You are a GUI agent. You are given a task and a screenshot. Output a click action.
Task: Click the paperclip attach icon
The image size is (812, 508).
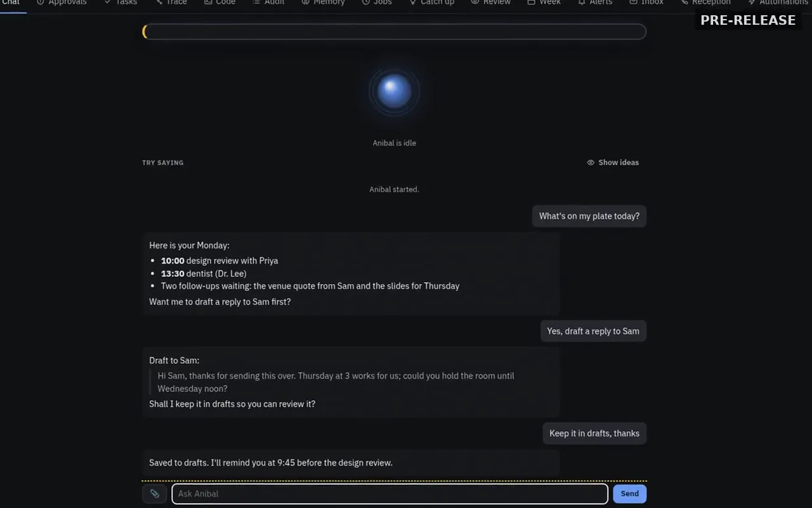(154, 493)
